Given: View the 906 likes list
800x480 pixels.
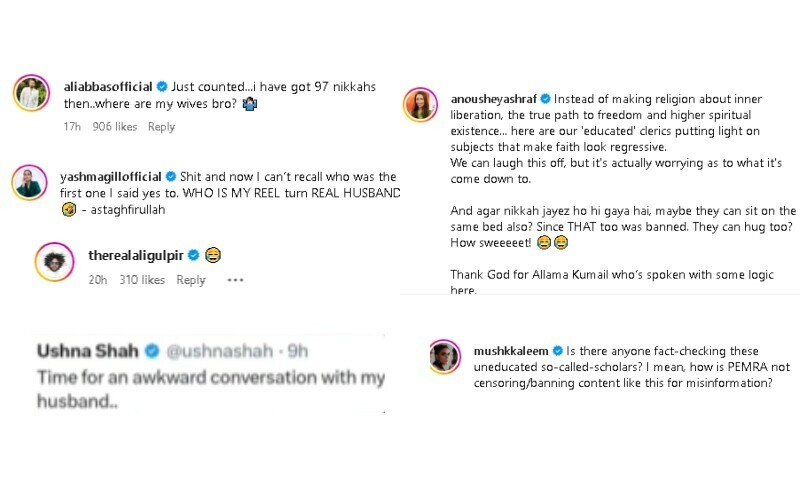Looking at the screenshot, I should pos(114,127).
